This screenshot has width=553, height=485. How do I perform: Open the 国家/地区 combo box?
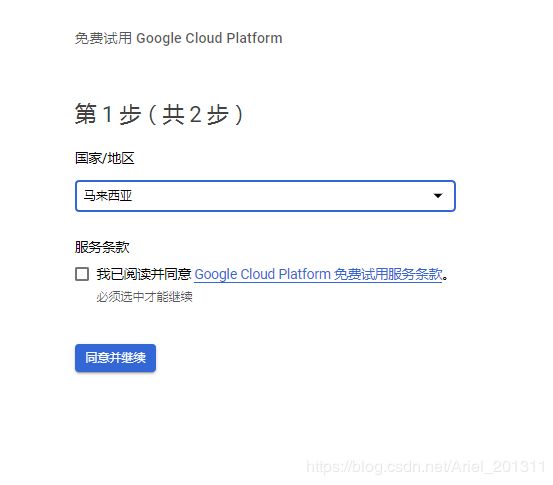[x=265, y=196]
